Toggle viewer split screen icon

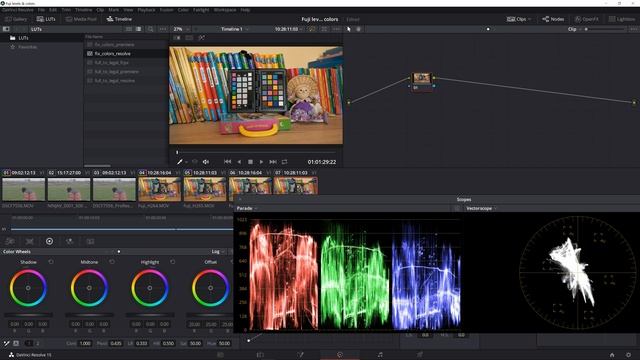click(x=189, y=38)
